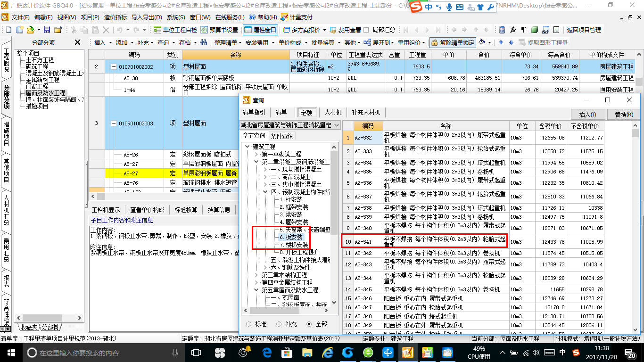The width and height of the screenshot is (644, 362).
Task: Move row up with blue up arrow
Action: pyautogui.click(x=500, y=42)
